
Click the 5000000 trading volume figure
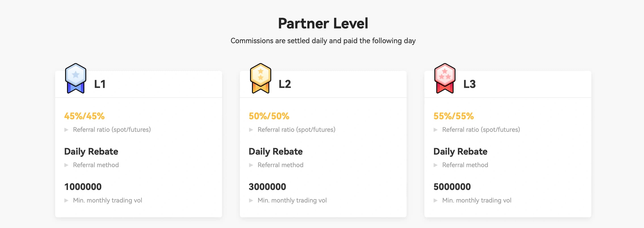pos(452,187)
